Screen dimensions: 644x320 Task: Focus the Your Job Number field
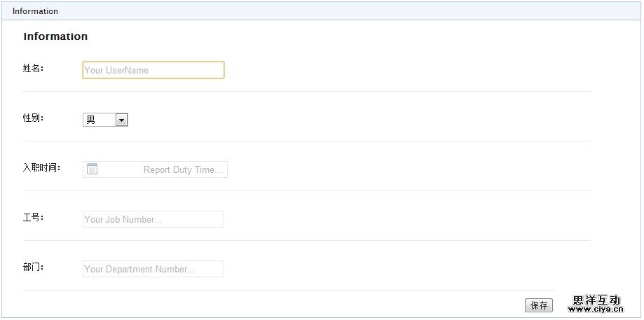coord(153,219)
